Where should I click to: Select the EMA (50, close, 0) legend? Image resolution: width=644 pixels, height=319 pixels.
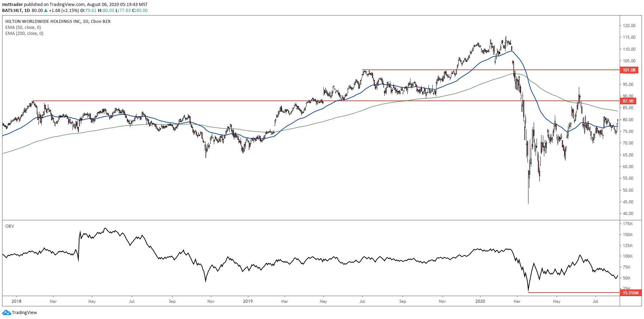tap(23, 27)
